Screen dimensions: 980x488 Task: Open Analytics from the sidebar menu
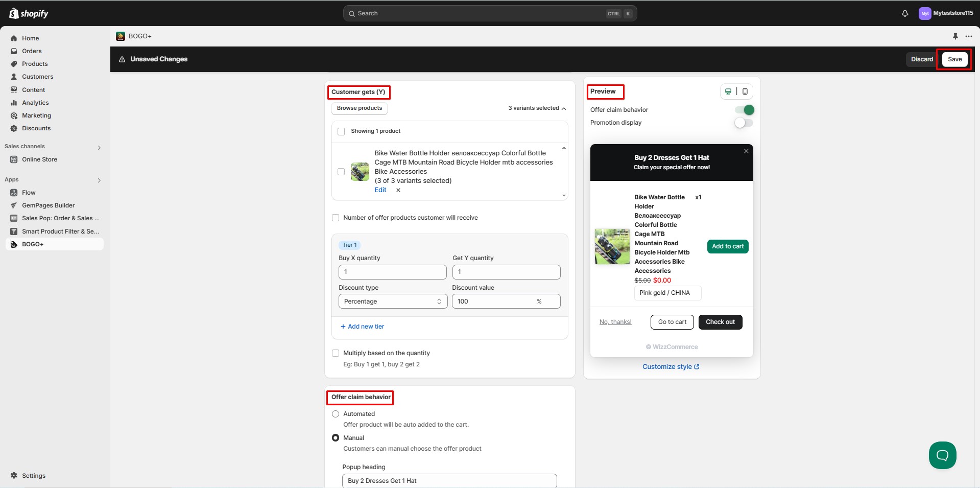coord(35,103)
